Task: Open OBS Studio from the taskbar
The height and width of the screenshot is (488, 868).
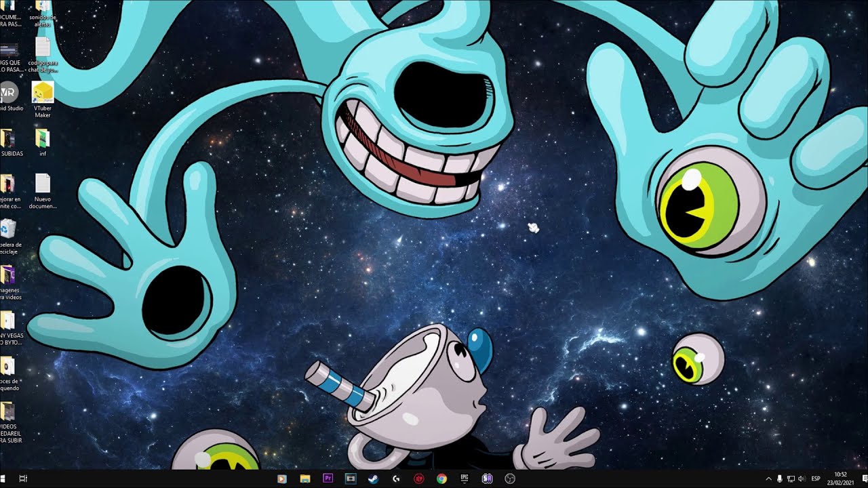Action: pyautogui.click(x=509, y=479)
